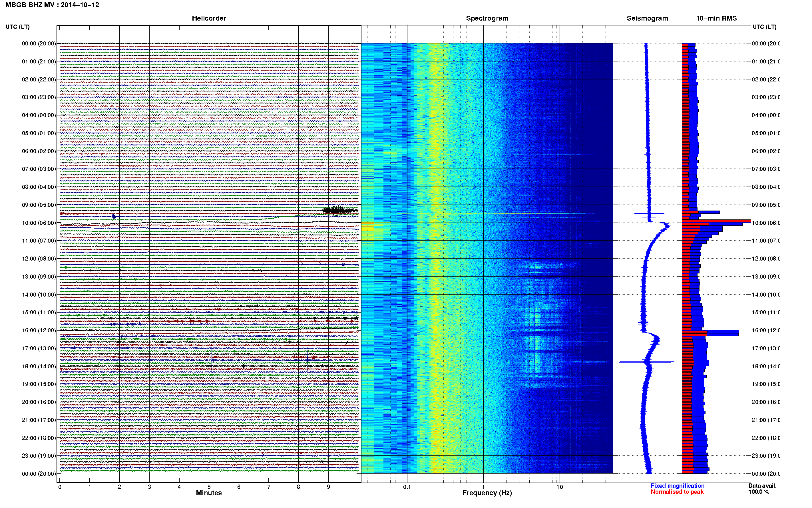This screenshot has height=508, width=812.
Task: Click the left time label '06:00 (02:00)'
Action: [x=39, y=151]
